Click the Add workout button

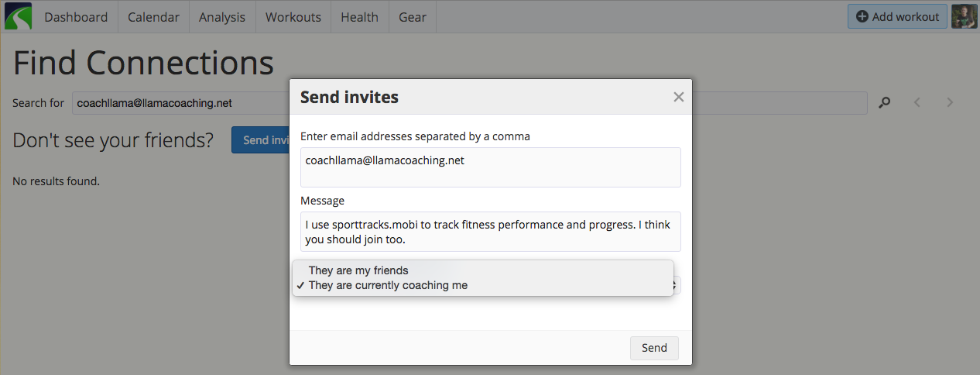(x=897, y=16)
